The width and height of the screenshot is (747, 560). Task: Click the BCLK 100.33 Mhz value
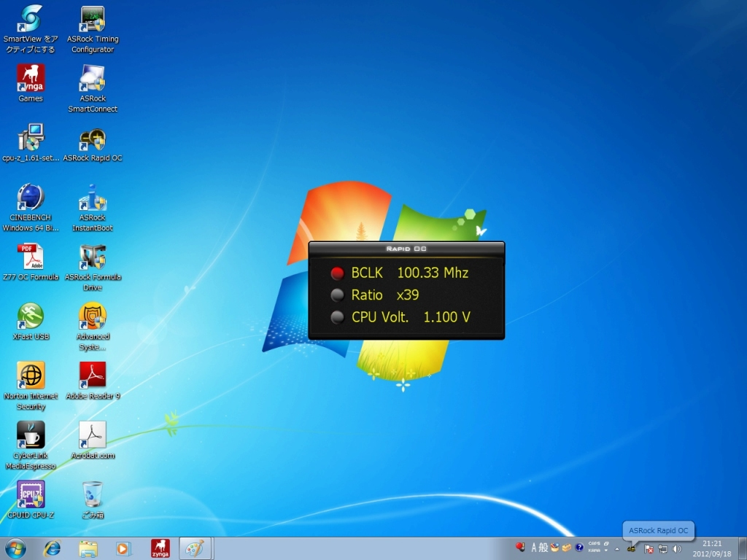pyautogui.click(x=433, y=273)
